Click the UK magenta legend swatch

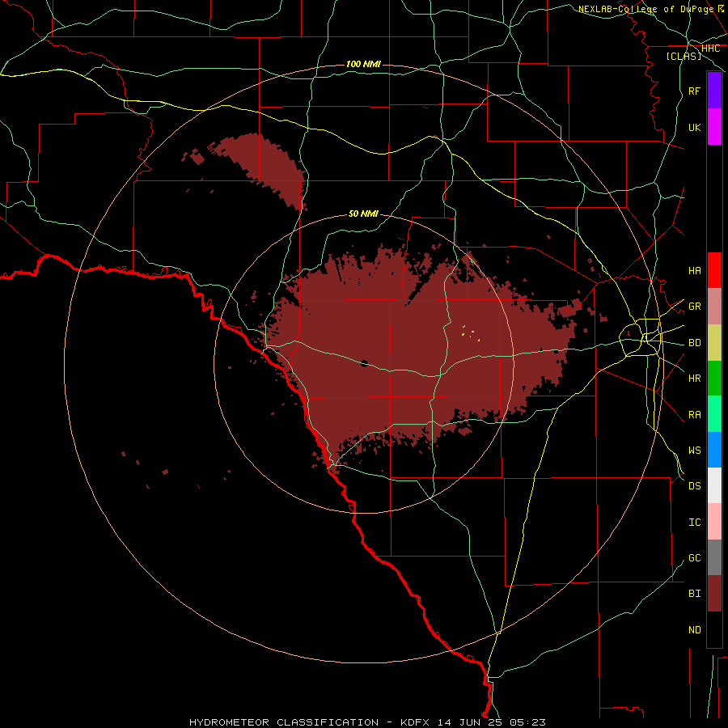(714, 127)
